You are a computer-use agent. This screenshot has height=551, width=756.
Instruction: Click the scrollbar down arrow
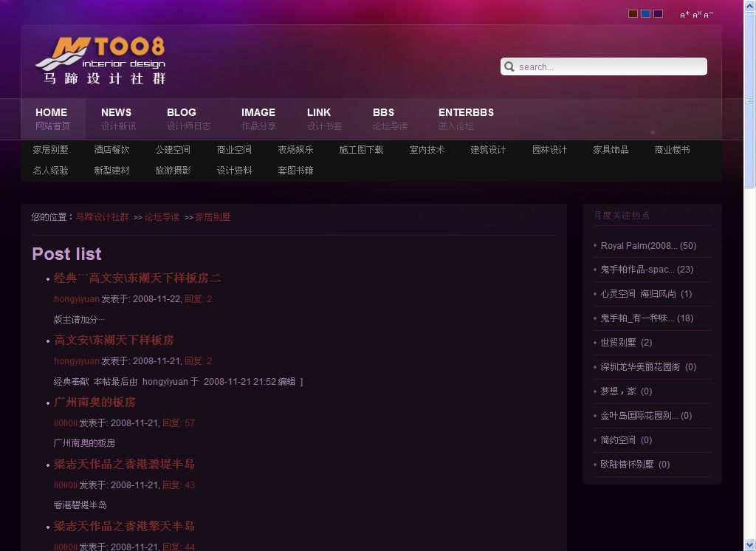click(750, 545)
